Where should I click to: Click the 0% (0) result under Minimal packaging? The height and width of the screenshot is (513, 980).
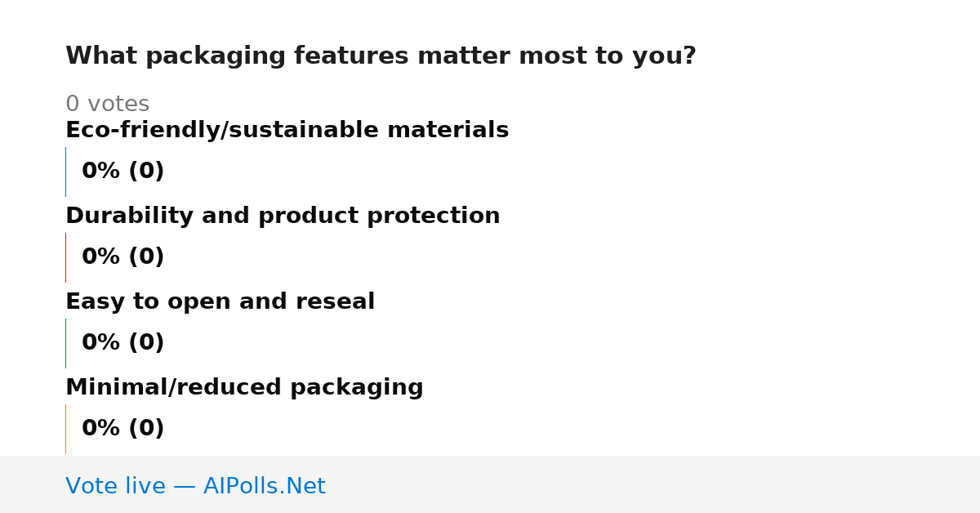(x=122, y=429)
